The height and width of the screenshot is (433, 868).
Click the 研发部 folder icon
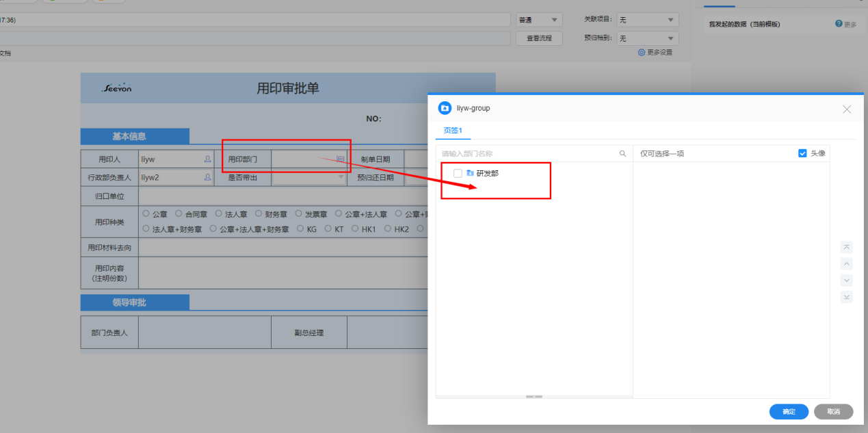click(x=470, y=174)
